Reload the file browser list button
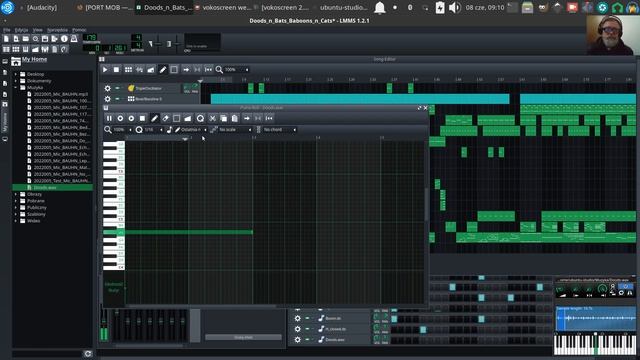Viewport: 640px width, 360px height. [88, 354]
